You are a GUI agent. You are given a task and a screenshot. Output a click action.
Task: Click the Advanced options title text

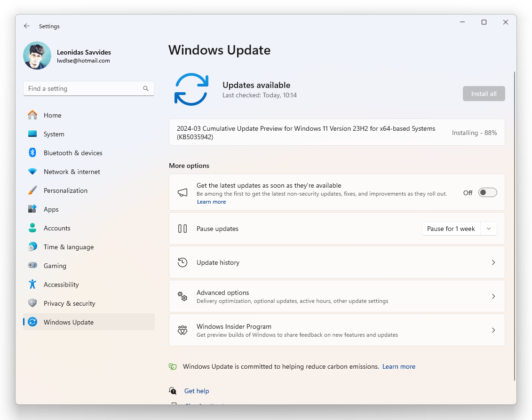click(x=222, y=293)
